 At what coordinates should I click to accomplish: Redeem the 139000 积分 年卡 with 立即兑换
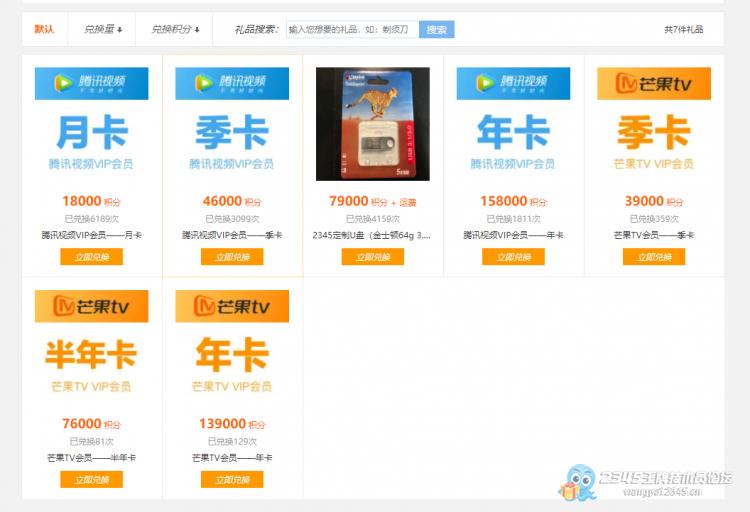tap(232, 479)
